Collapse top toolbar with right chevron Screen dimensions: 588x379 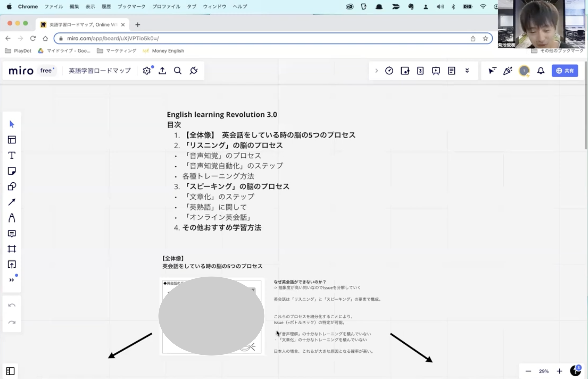376,71
